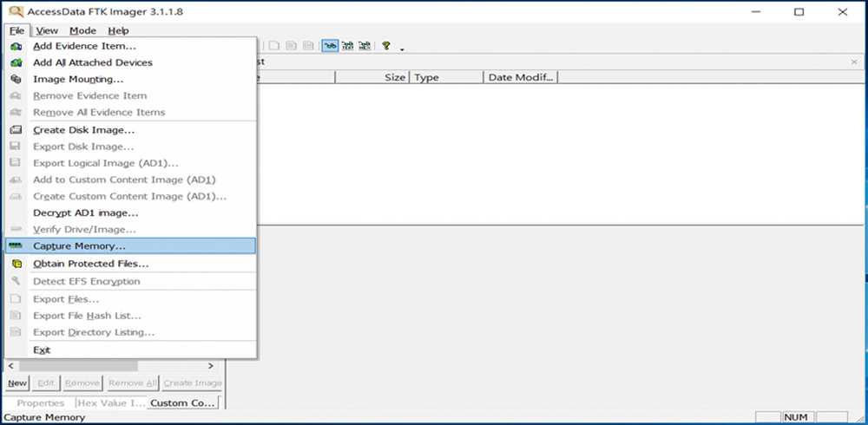The image size is (868, 425).
Task: Click the horizontal scrollbar thumb
Action: pyautogui.click(x=78, y=366)
